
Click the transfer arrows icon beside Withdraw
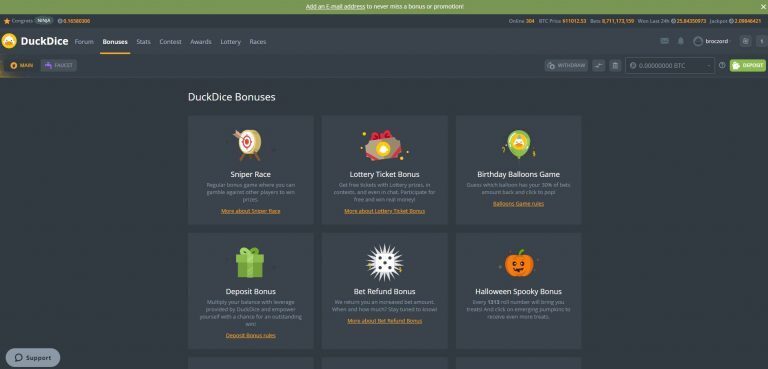click(x=599, y=66)
